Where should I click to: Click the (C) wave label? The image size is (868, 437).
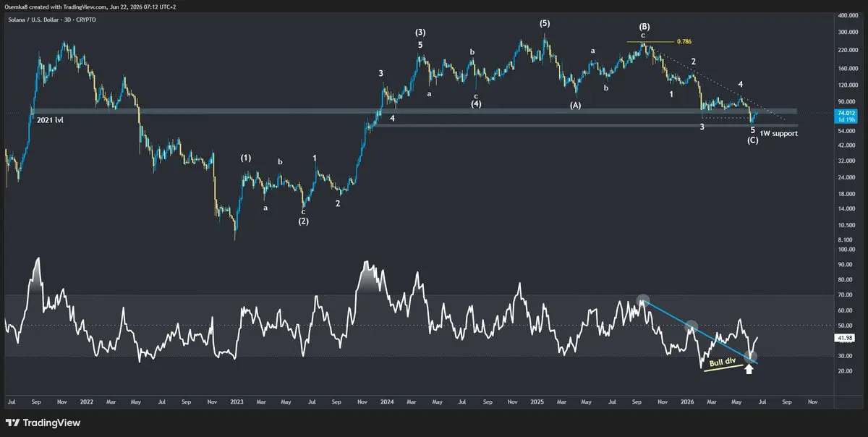752,140
